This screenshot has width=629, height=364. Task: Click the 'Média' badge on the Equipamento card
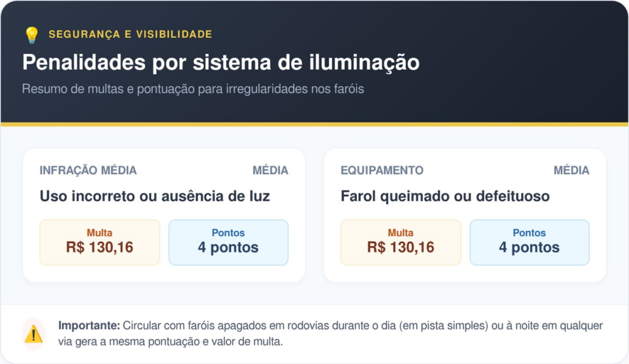point(571,171)
